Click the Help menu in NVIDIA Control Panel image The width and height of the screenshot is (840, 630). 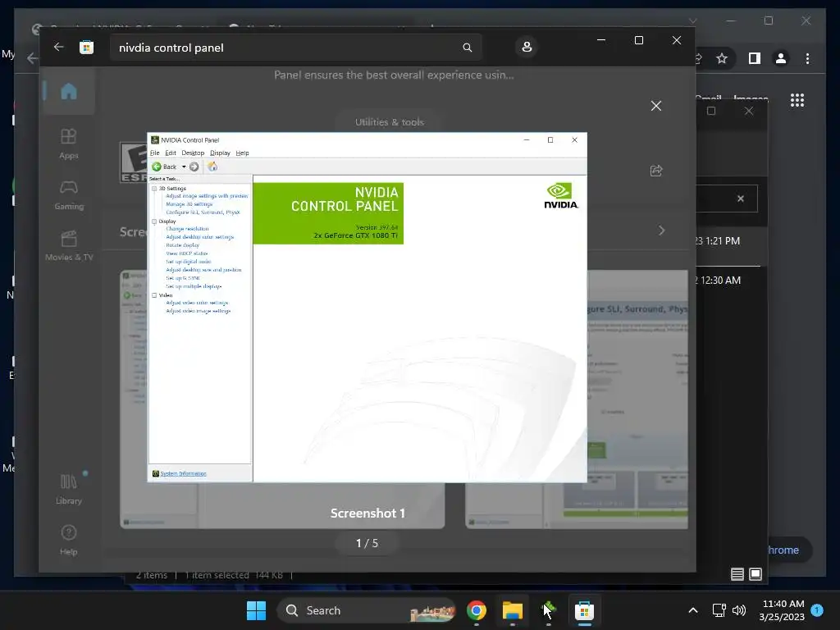coord(242,153)
